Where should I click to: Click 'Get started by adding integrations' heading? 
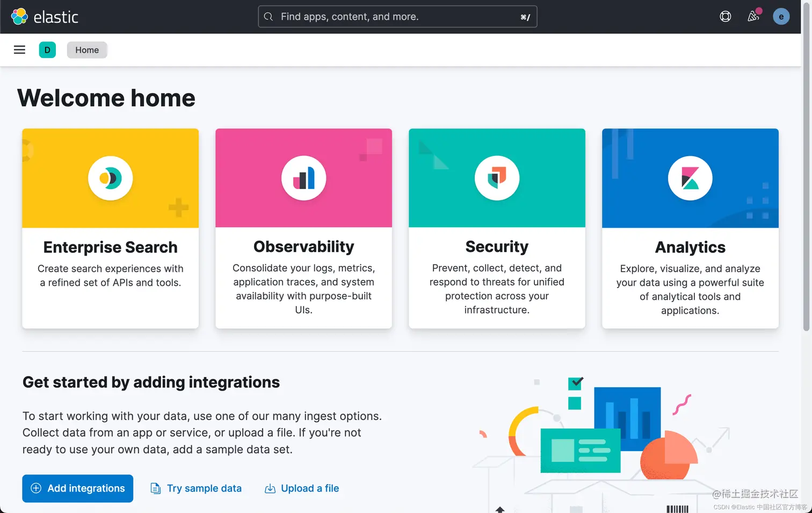151,382
